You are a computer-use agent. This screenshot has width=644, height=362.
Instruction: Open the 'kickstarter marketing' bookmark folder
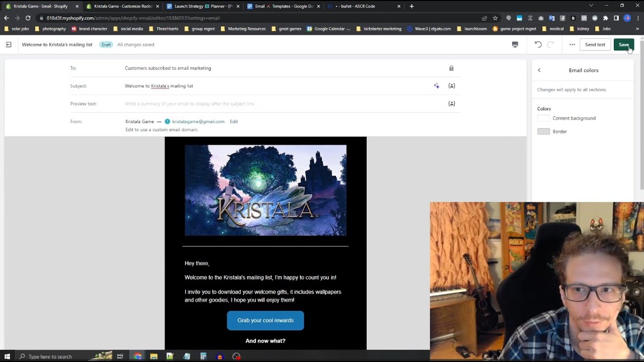[x=379, y=29]
